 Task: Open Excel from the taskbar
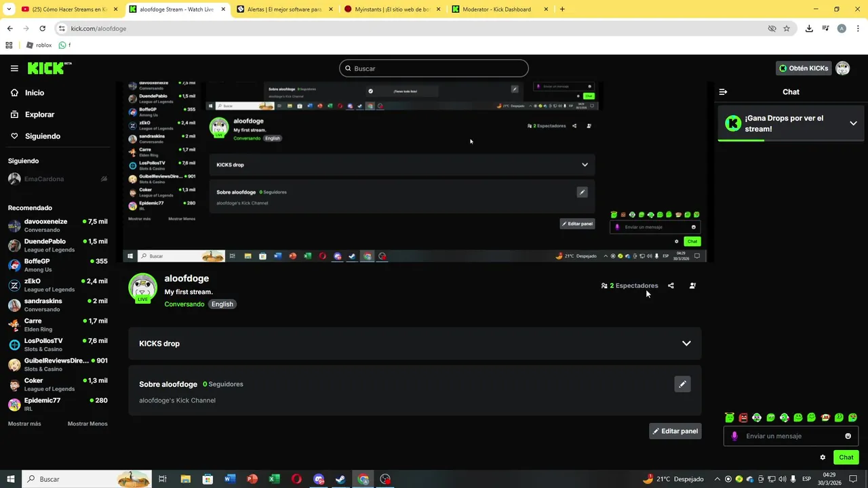274,479
